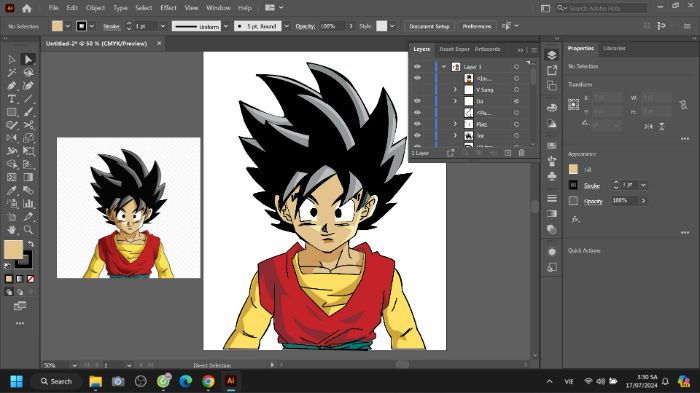Select the Column Graph tool

[x=28, y=204]
